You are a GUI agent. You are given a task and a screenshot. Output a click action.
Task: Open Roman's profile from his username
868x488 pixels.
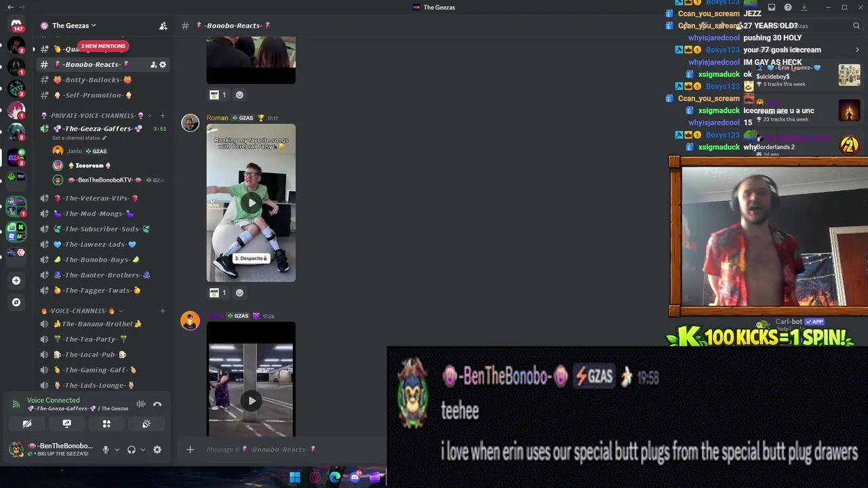pyautogui.click(x=217, y=118)
